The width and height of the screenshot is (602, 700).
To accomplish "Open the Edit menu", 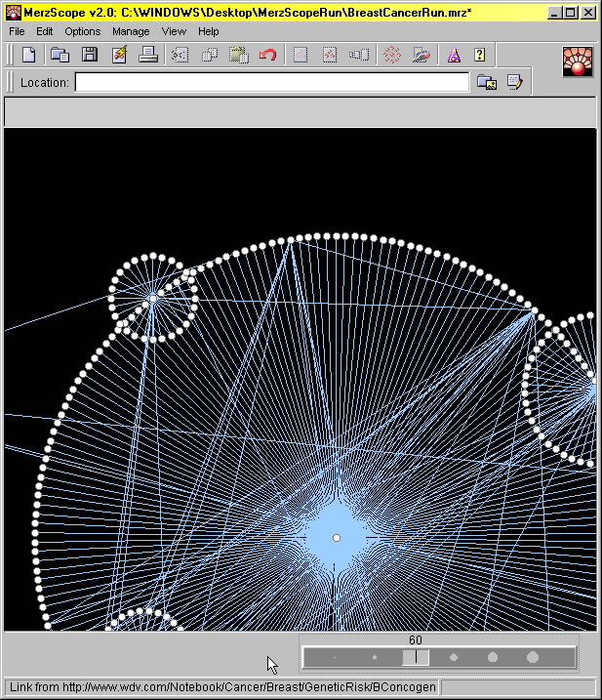I will (x=45, y=31).
